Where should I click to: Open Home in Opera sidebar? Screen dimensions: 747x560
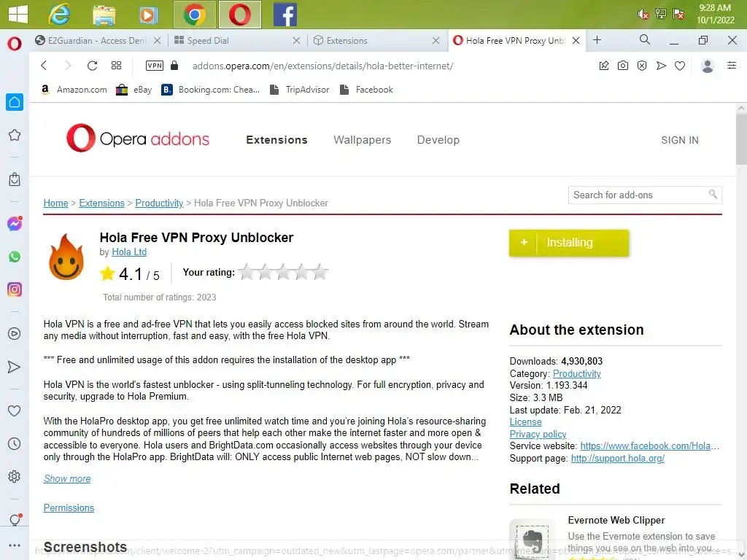coord(15,102)
